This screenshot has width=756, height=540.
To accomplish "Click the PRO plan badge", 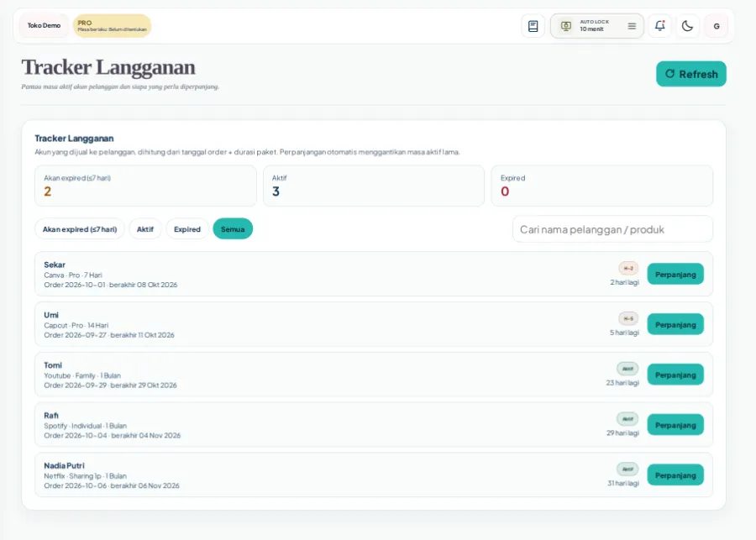I will pos(112,25).
